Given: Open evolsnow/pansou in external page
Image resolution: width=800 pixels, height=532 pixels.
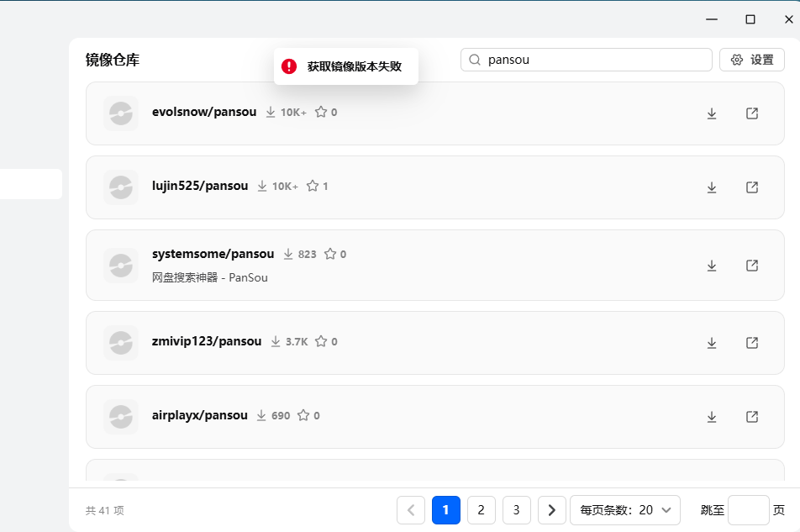Looking at the screenshot, I should click(x=752, y=113).
